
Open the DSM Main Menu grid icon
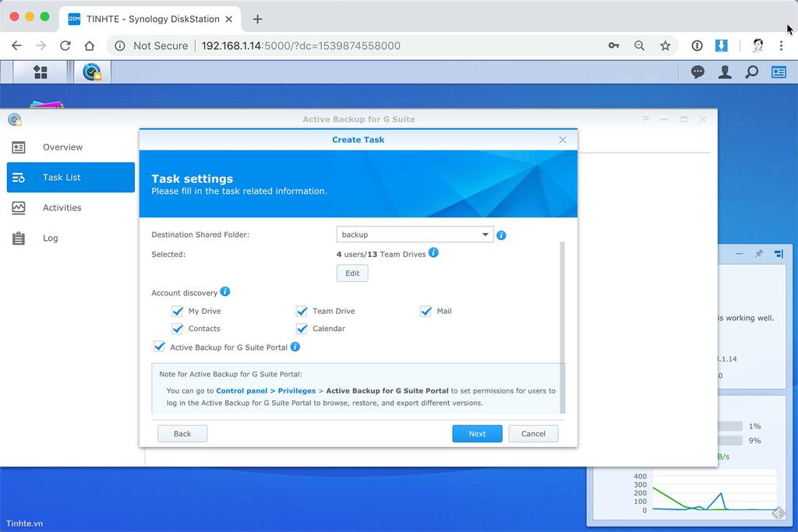click(x=41, y=72)
